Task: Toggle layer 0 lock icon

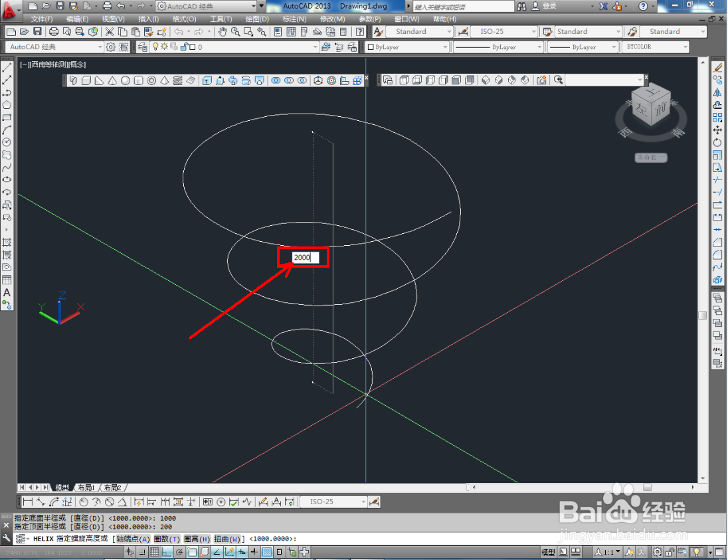Action: point(183,47)
